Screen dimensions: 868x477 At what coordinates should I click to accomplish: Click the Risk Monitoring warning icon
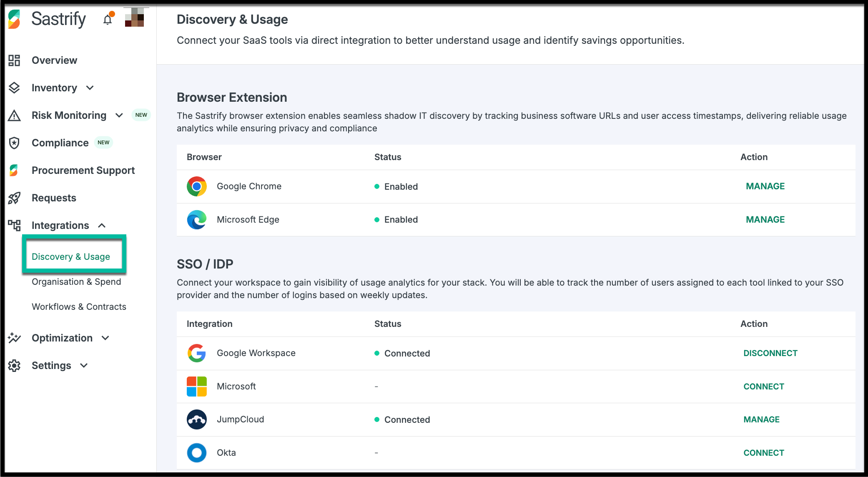[14, 115]
